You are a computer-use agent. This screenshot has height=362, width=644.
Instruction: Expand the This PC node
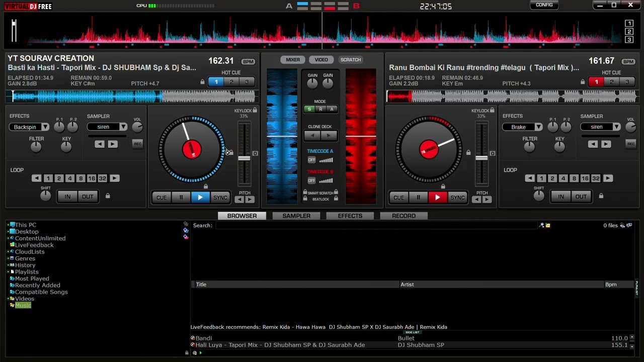coord(8,225)
